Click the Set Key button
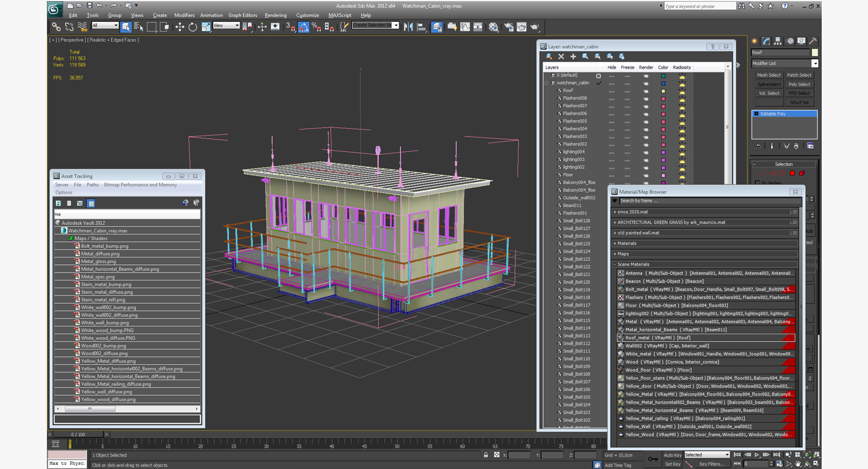 [673, 464]
